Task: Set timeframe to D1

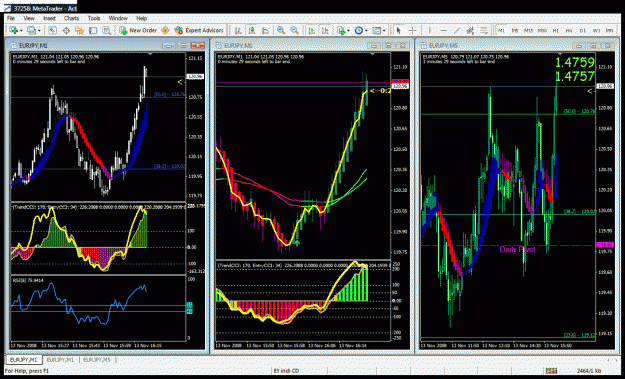Action: click(x=582, y=30)
